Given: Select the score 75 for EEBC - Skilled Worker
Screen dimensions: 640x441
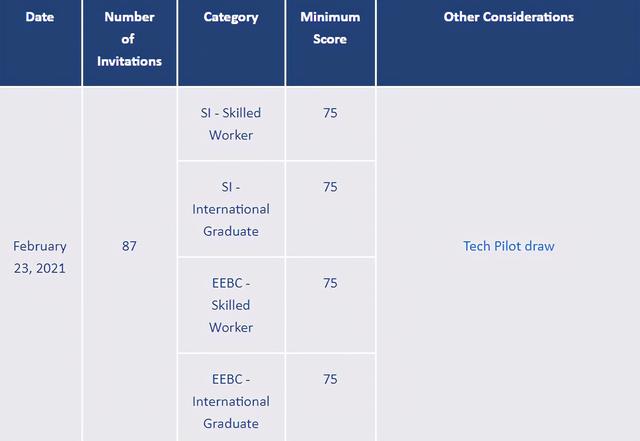Looking at the screenshot, I should click(330, 283).
